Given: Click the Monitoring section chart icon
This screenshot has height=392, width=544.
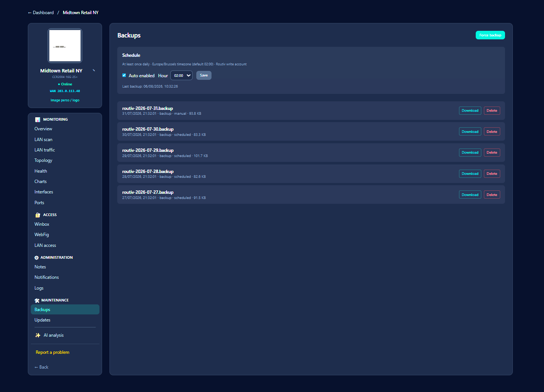Looking at the screenshot, I should coord(37,120).
